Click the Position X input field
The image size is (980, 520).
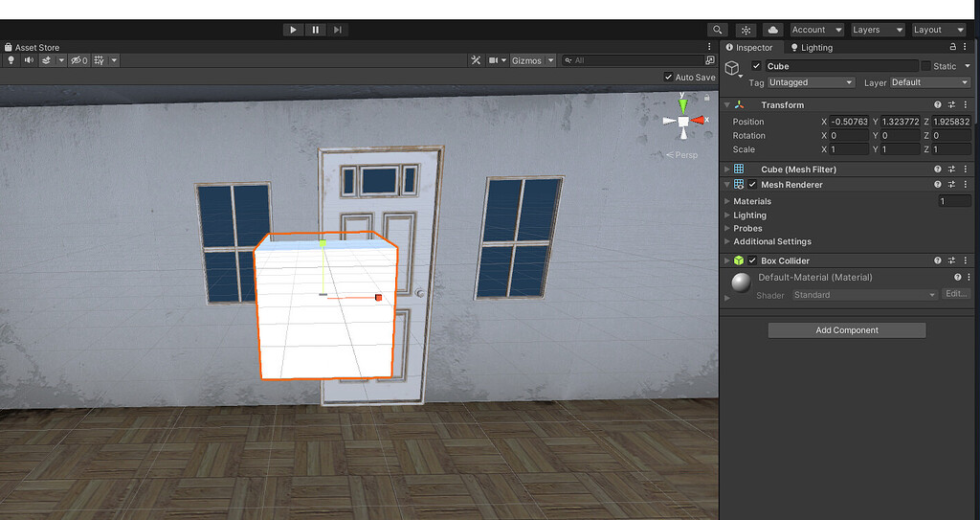coord(849,122)
